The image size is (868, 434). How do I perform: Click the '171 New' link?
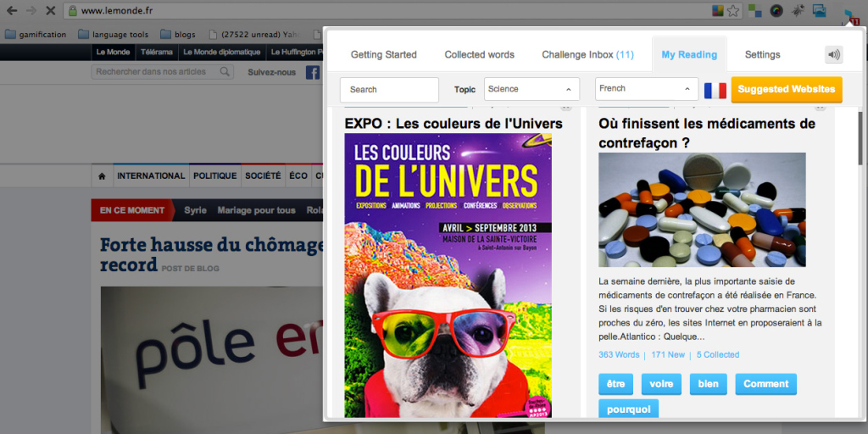click(668, 355)
